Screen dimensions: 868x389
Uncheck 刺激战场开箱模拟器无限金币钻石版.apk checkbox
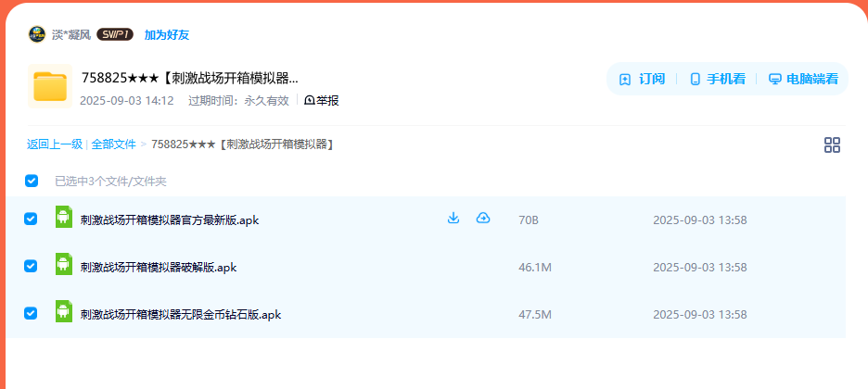pyautogui.click(x=31, y=313)
